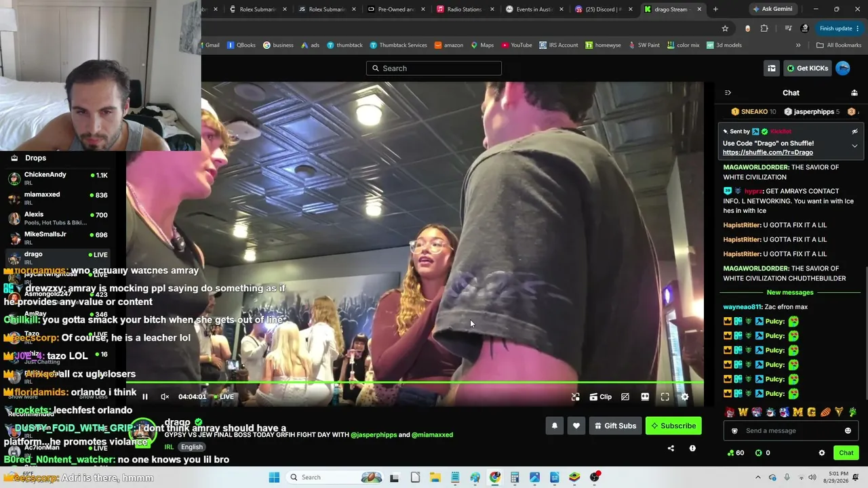Viewport: 868px width, 488px height.
Task: Click the Get KICKs button
Action: [808, 68]
